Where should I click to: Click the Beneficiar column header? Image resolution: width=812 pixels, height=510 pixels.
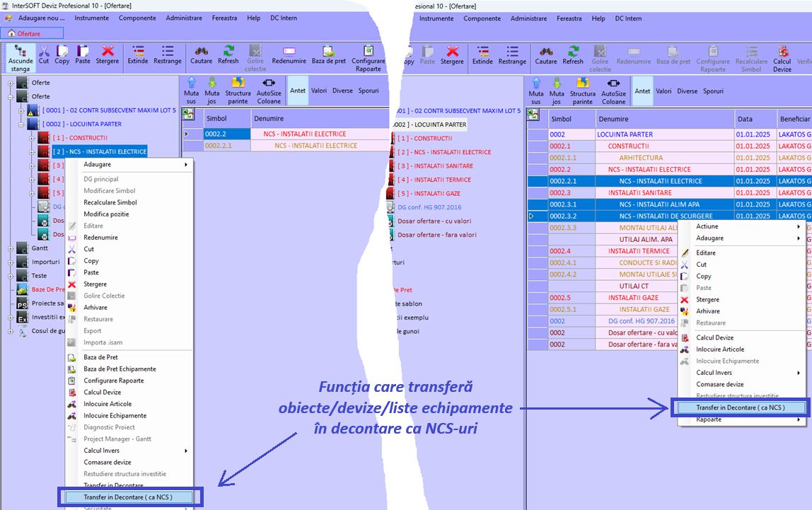[794, 119]
